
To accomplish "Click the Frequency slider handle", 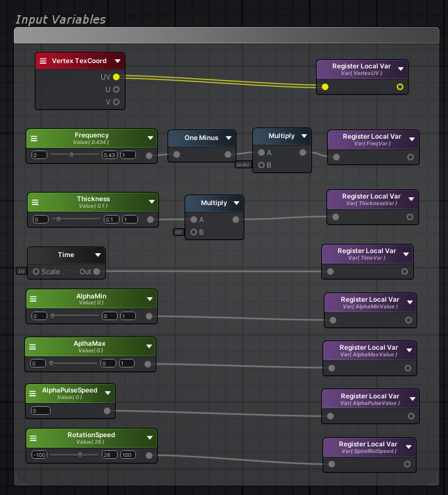I will pos(72,155).
